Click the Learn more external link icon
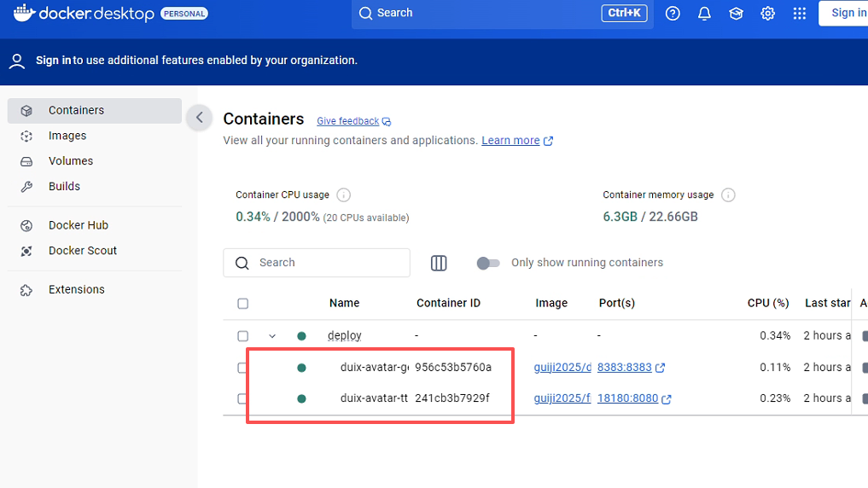868x488 pixels. [x=548, y=141]
